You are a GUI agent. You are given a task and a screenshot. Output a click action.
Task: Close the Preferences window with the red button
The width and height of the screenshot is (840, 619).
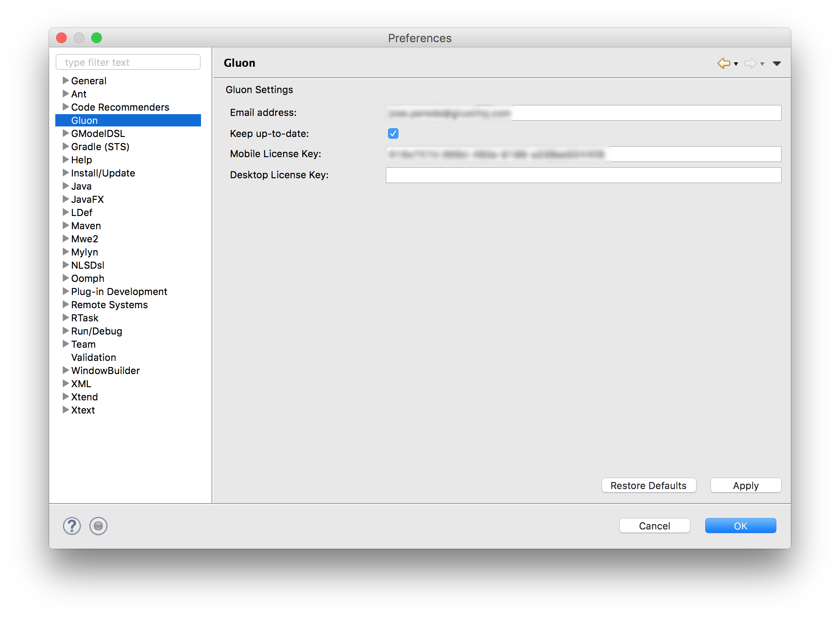point(61,38)
